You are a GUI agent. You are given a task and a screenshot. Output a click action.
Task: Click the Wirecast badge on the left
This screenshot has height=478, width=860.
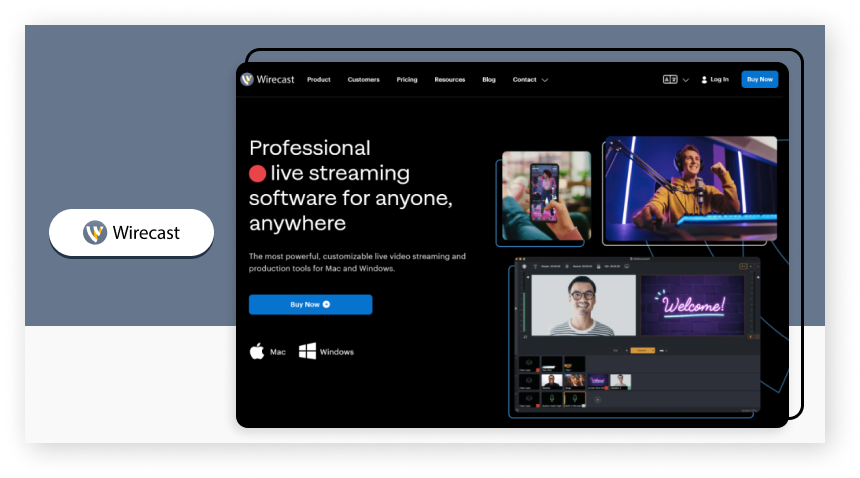click(131, 232)
